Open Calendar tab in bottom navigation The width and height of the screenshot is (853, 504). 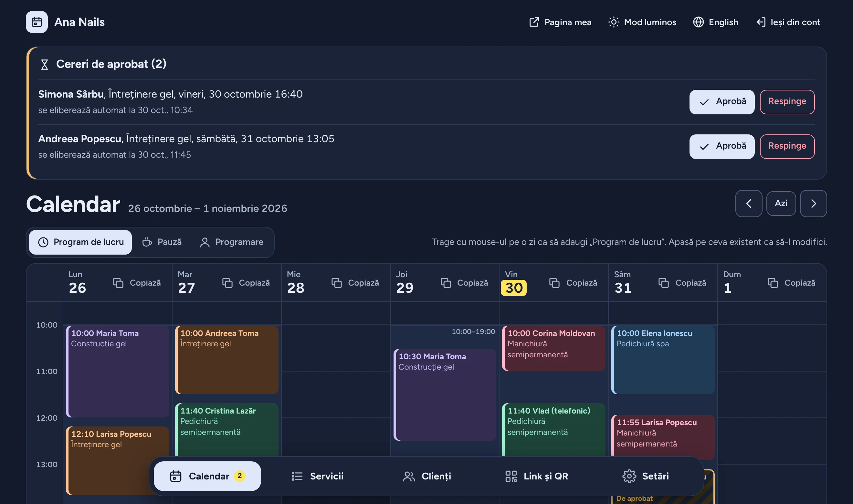pyautogui.click(x=207, y=476)
